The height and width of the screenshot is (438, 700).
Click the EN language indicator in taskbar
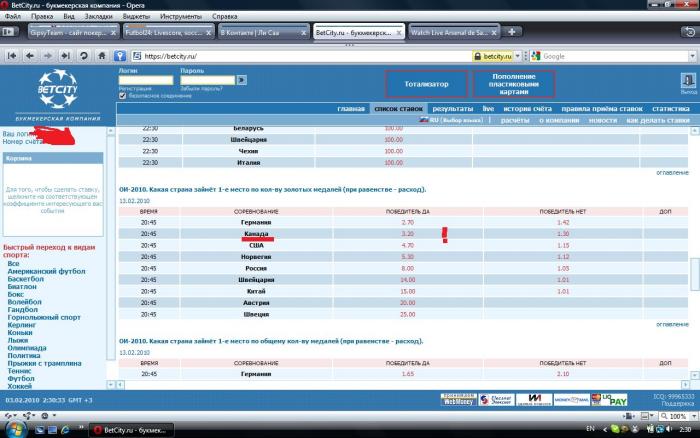pyautogui.click(x=590, y=429)
